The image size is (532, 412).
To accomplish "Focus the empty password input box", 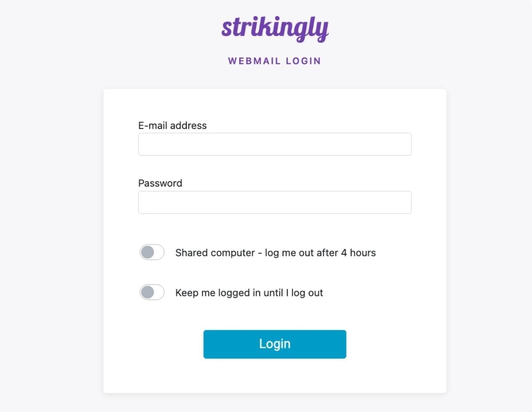I will 274,202.
